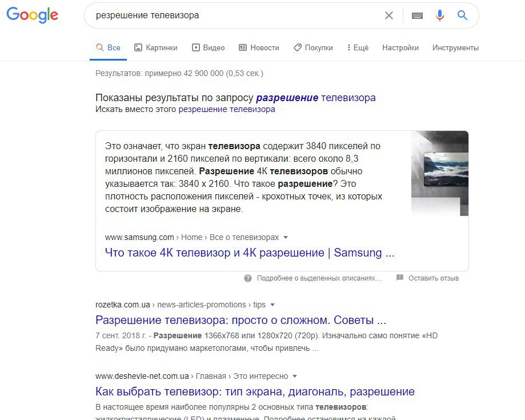Image resolution: width=525 pixels, height=420 pixels.
Task: Open the Картинки tab
Action: click(156, 48)
